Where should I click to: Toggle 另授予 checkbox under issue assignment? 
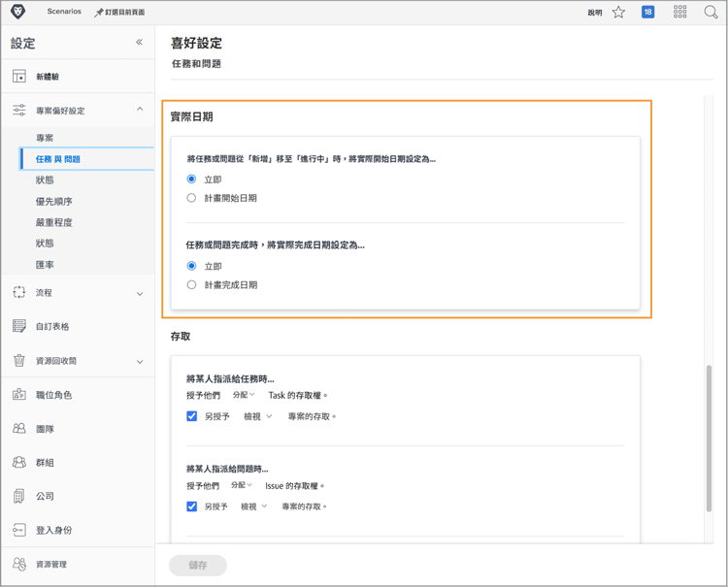pos(192,506)
